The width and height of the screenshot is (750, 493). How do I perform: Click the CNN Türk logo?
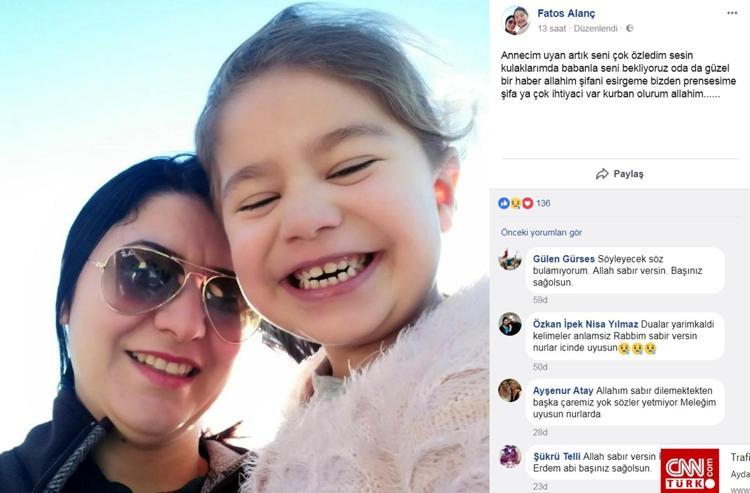pos(690,471)
